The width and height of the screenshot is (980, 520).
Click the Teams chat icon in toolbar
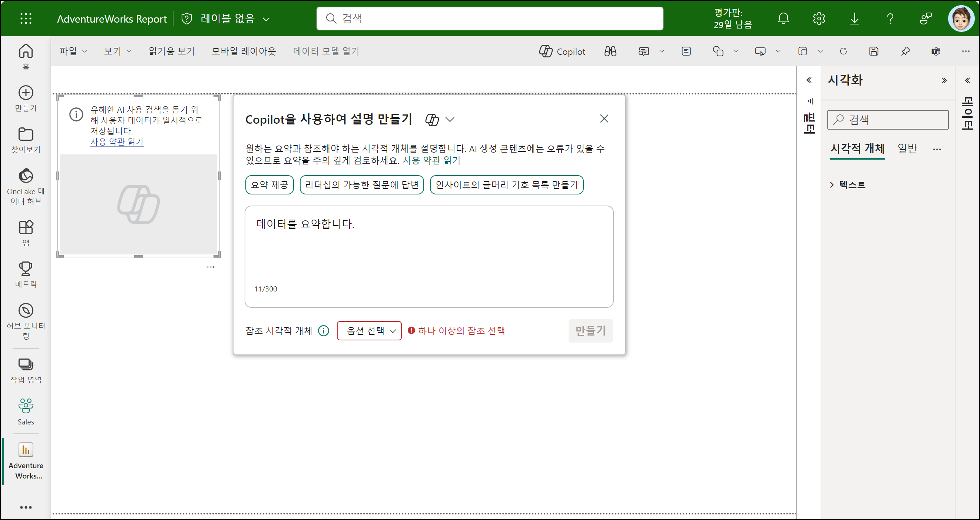[936, 51]
